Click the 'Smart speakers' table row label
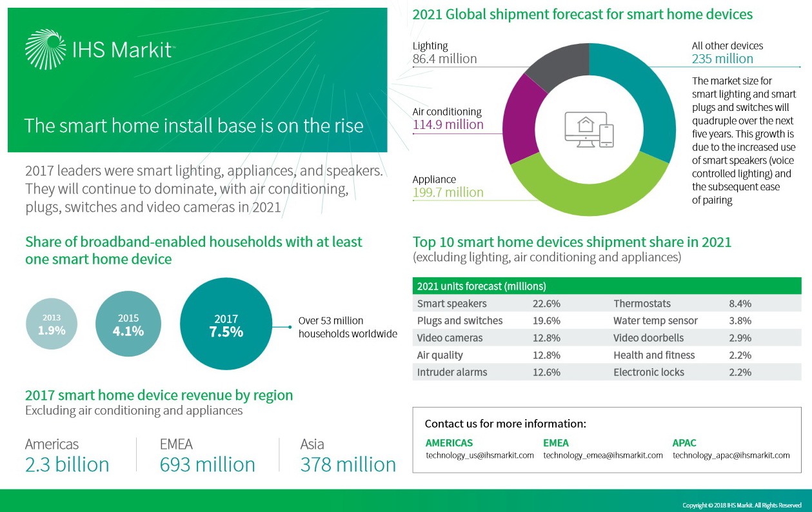812x512 pixels. coord(452,303)
